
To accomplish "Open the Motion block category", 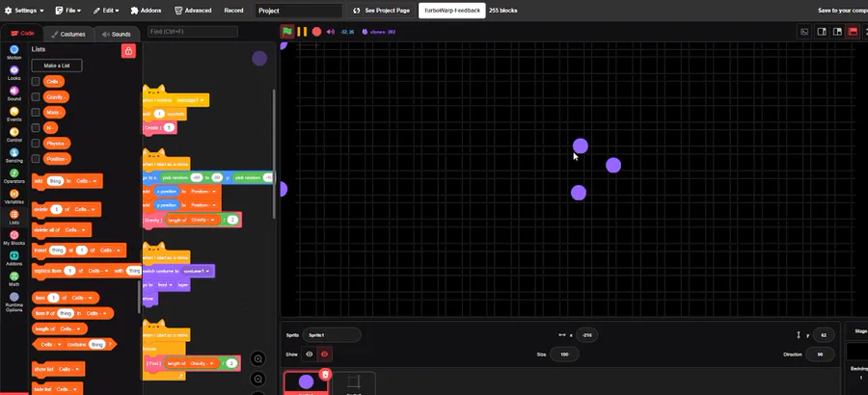I will [x=14, y=53].
